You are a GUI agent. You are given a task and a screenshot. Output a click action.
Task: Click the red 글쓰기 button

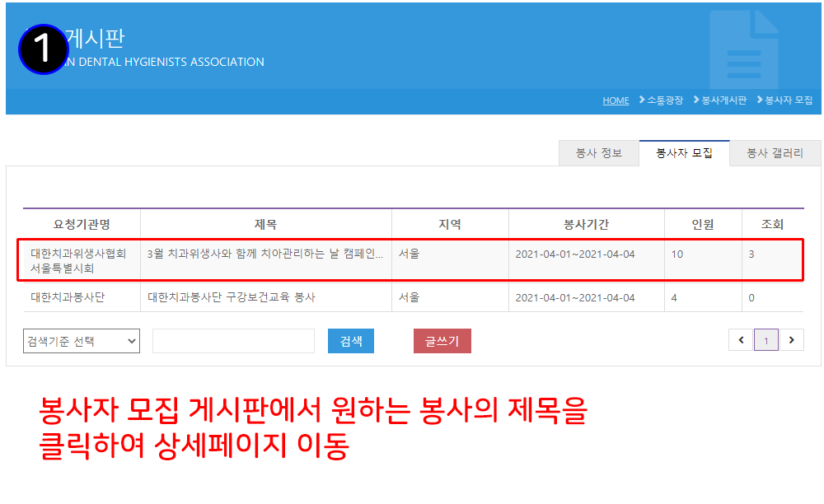(442, 341)
